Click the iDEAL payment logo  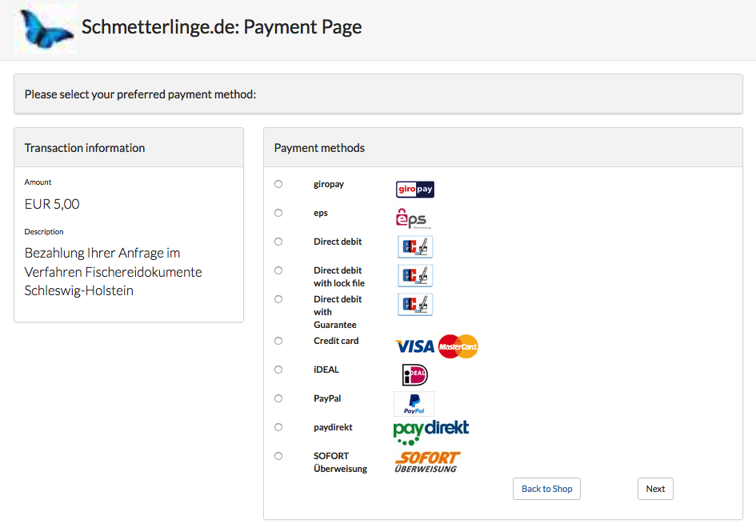click(x=414, y=374)
